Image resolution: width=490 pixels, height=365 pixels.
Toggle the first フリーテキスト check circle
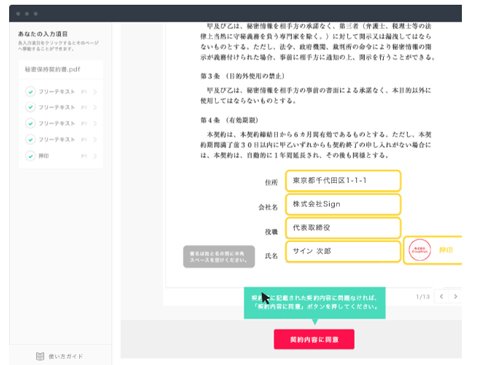(x=30, y=91)
